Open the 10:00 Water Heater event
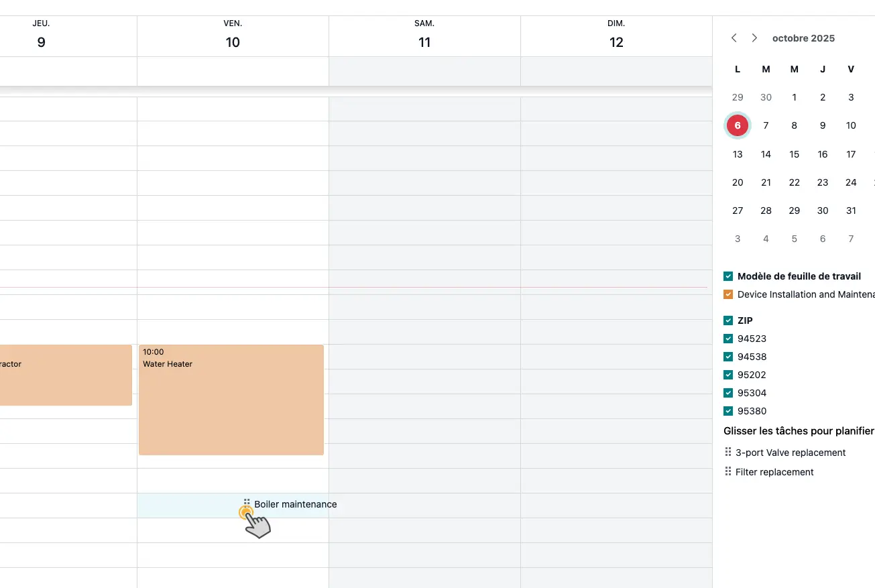875x588 pixels. coord(231,400)
